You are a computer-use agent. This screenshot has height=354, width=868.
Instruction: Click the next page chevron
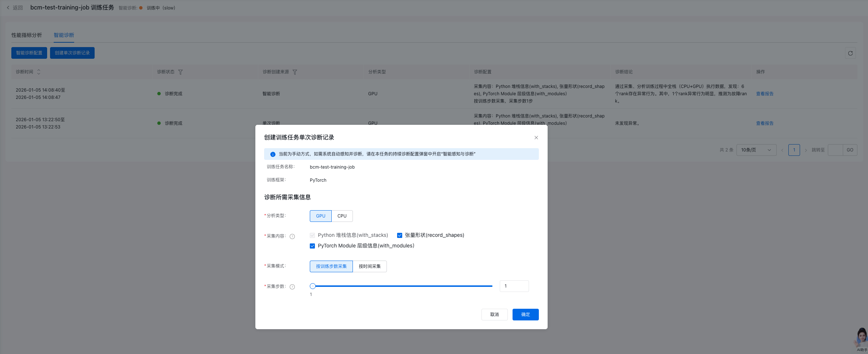[x=806, y=150]
